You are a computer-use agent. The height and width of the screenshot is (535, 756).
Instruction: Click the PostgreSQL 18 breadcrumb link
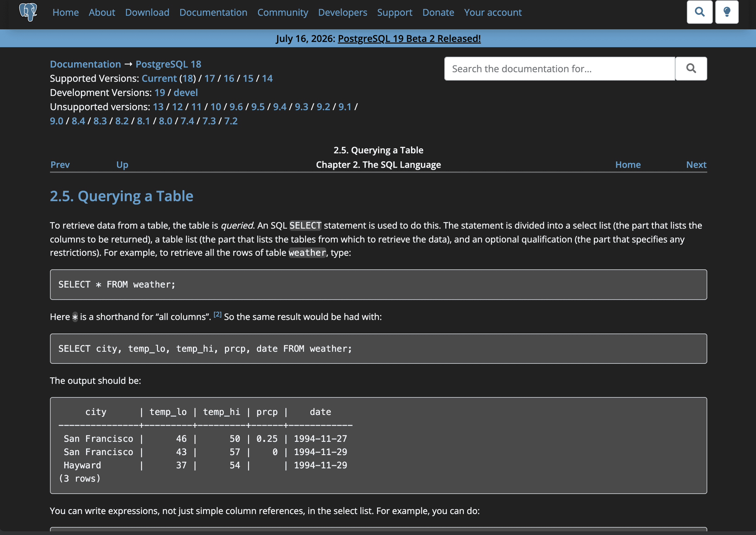pos(168,64)
